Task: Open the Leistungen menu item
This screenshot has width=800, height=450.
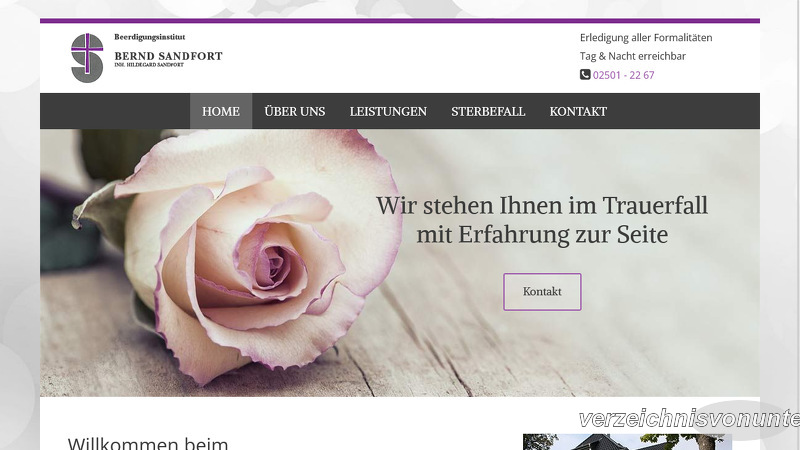Action: (388, 111)
